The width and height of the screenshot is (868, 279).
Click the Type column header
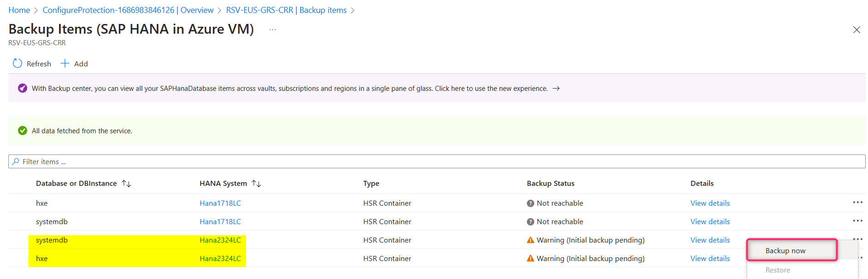point(371,184)
